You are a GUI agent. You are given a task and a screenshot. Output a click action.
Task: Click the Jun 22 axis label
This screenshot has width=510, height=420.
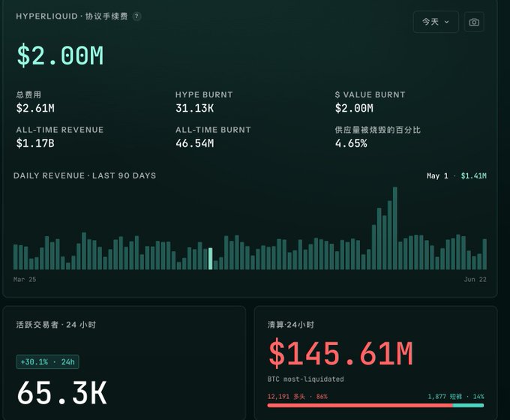pyautogui.click(x=475, y=280)
